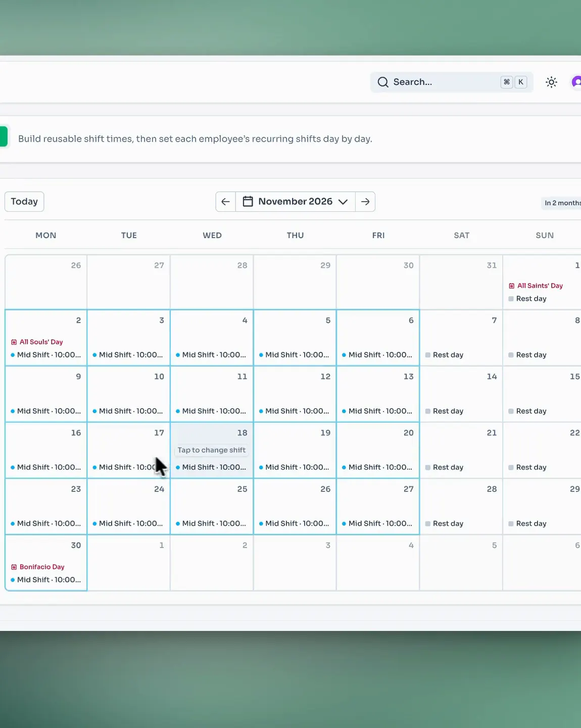Jump to Today
The width and height of the screenshot is (581, 728).
(x=24, y=202)
